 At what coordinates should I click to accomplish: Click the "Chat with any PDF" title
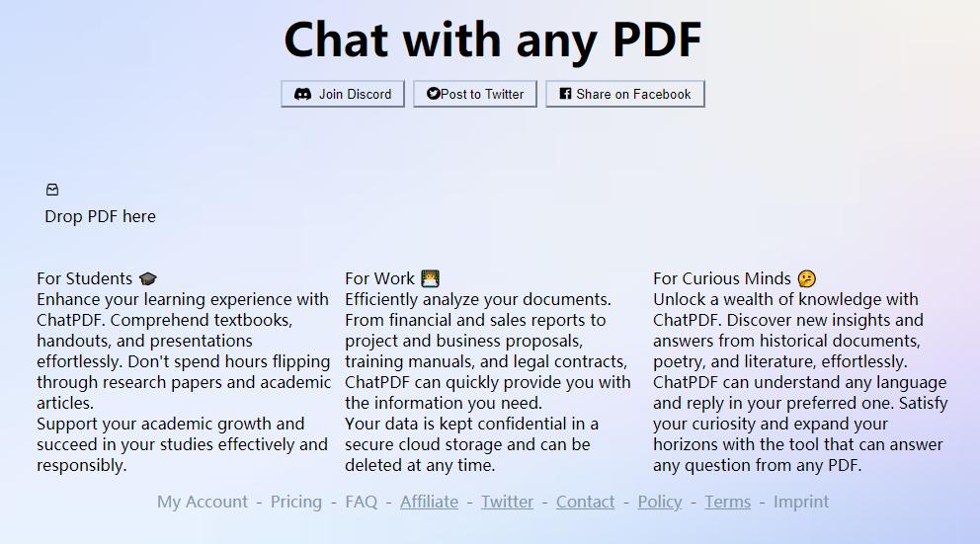[x=492, y=39]
